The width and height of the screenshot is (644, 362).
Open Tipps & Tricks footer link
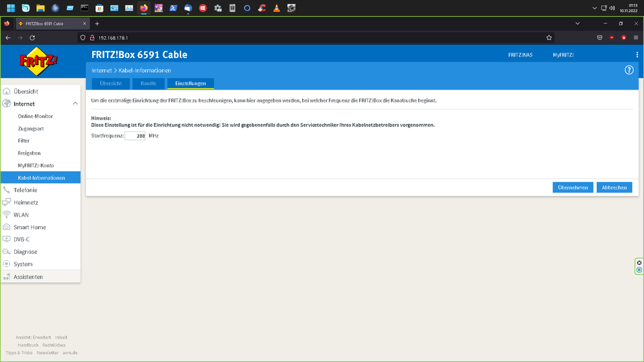click(x=19, y=353)
